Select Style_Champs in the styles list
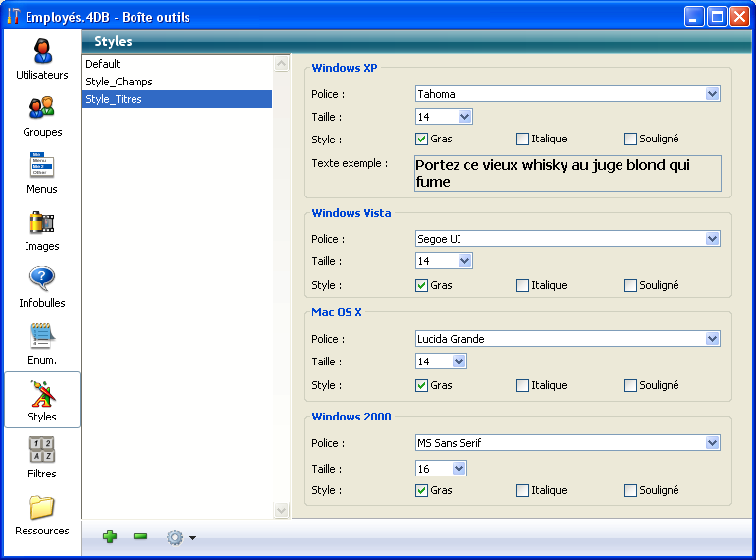Image resolution: width=756 pixels, height=560 pixels. point(119,82)
